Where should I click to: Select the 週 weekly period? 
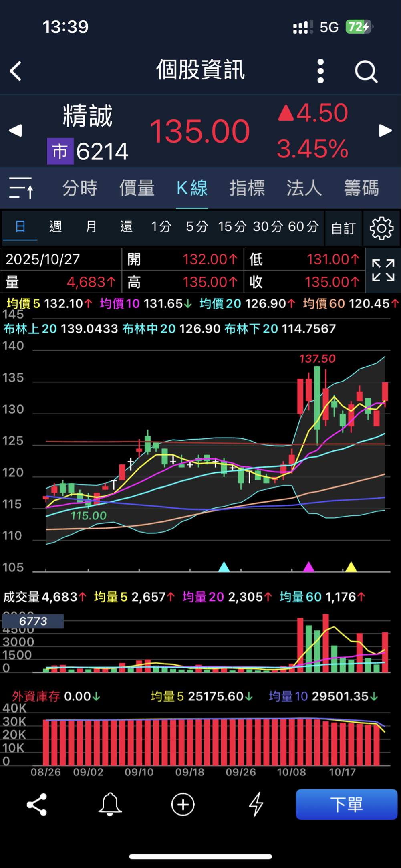click(x=56, y=227)
